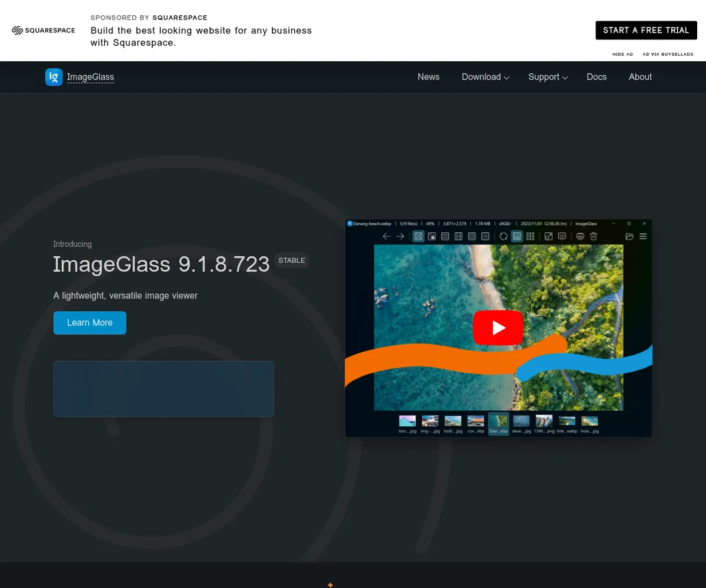Expand the Support dropdown menu
Image resolution: width=706 pixels, height=588 pixels.
click(548, 77)
